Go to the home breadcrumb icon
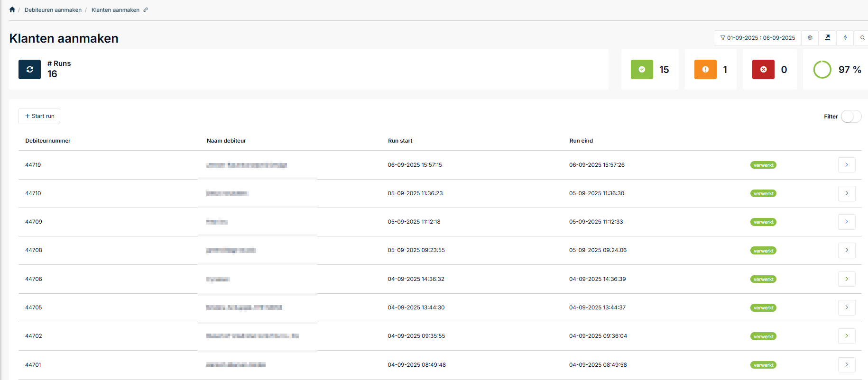 click(12, 9)
